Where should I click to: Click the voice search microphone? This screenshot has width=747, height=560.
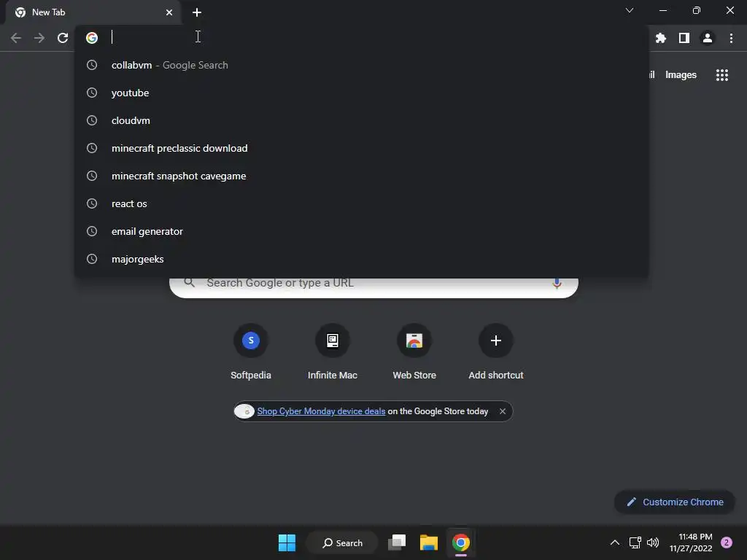click(x=557, y=284)
